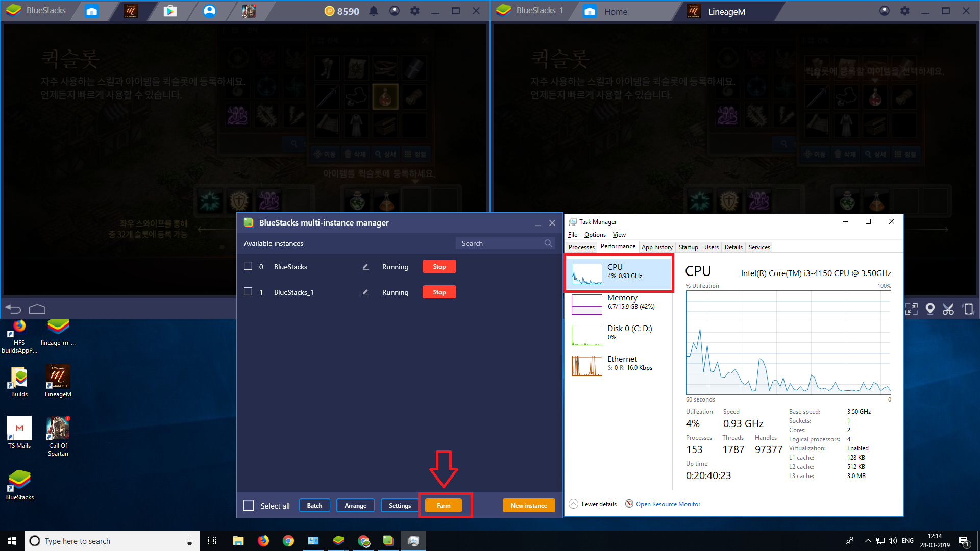Check the box for BlueStacks instance 0
The image size is (980, 551).
point(248,266)
